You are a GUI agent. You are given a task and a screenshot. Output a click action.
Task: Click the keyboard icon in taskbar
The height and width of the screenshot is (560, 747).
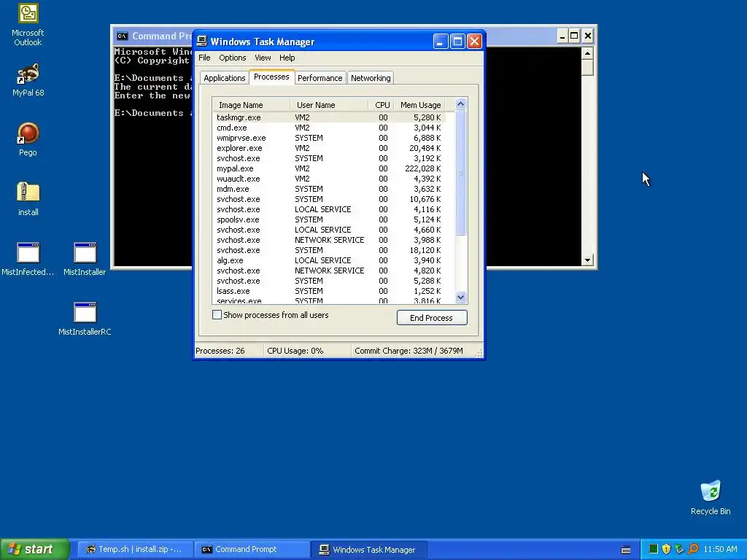[x=626, y=550]
